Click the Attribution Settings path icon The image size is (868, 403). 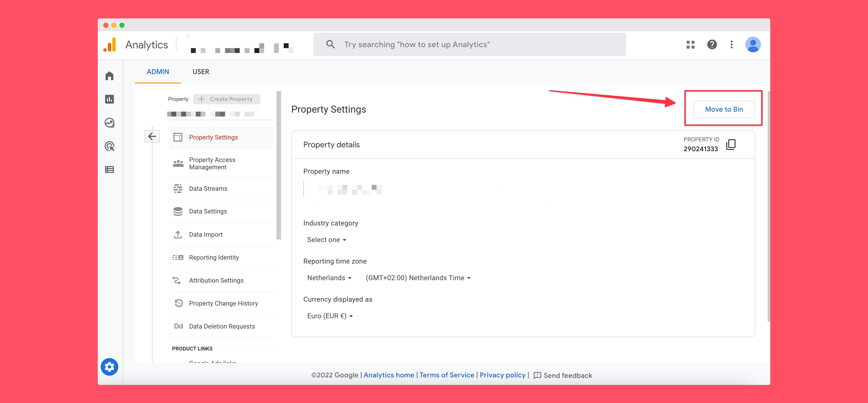coord(177,280)
